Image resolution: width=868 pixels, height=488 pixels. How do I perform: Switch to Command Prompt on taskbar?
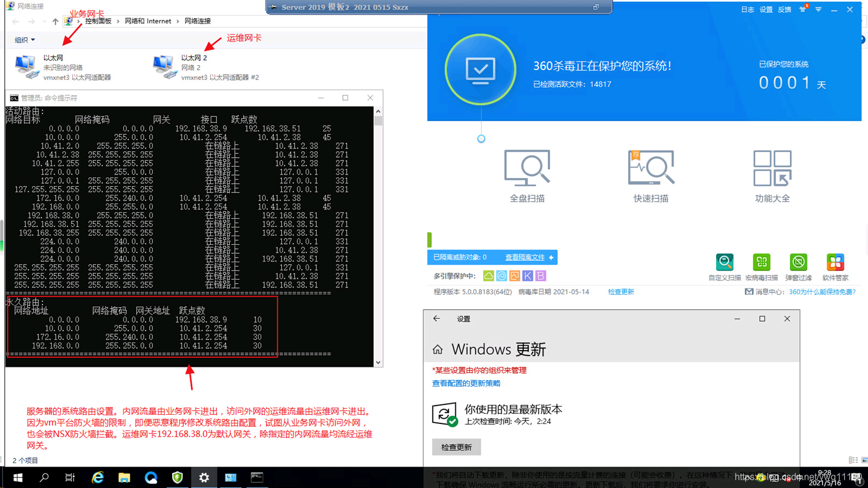(x=257, y=478)
